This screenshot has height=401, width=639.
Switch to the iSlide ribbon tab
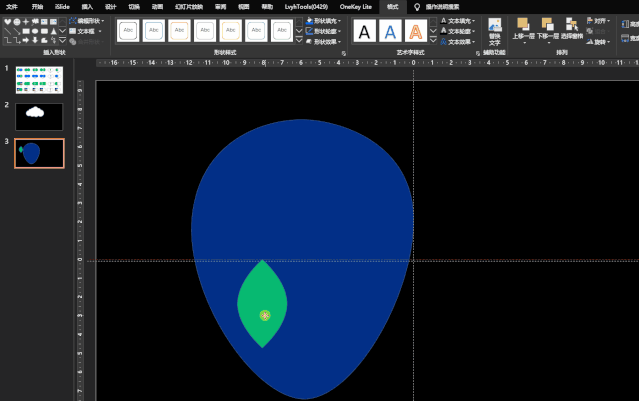(x=61, y=6)
